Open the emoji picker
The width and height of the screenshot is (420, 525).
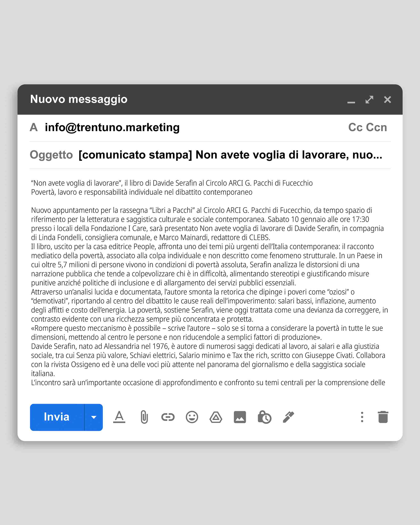192,417
